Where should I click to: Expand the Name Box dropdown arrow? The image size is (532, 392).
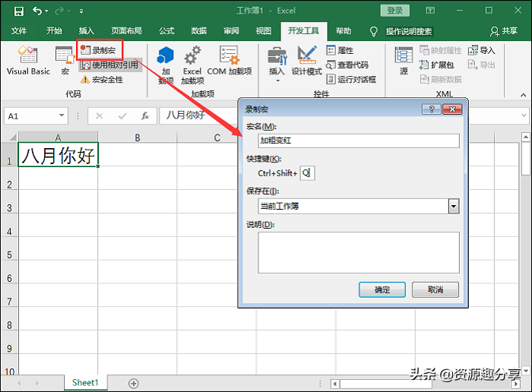(62, 116)
